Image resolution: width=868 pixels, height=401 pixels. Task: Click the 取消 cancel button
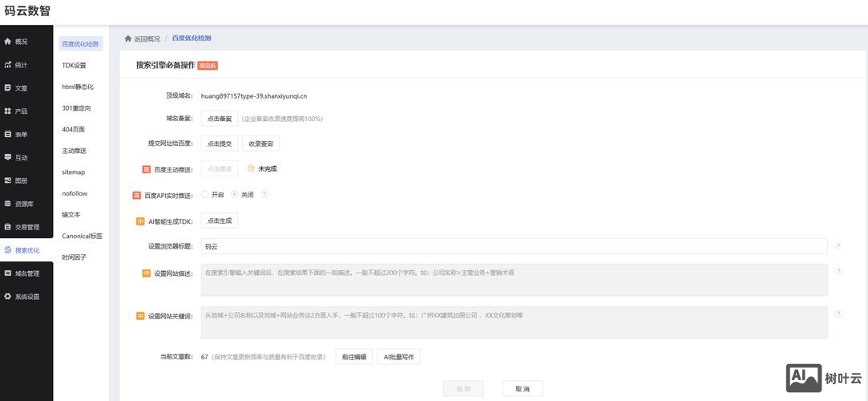point(523,389)
